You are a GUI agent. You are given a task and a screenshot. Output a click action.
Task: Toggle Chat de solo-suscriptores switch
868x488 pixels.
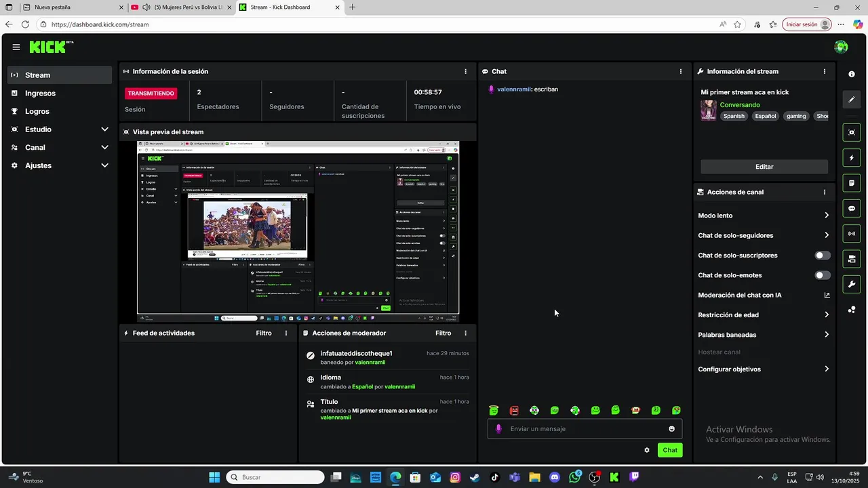[823, 256]
